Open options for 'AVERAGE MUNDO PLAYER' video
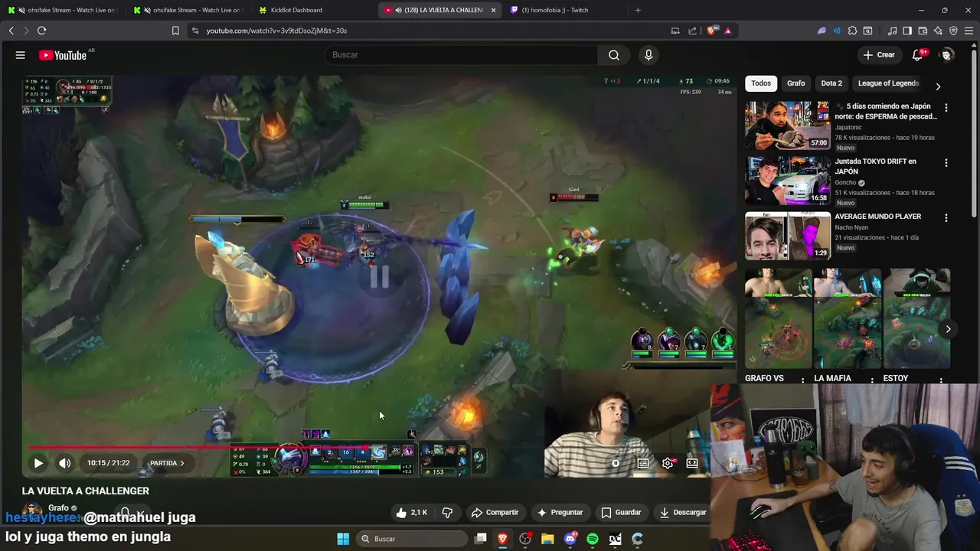The height and width of the screenshot is (551, 980). (x=946, y=218)
